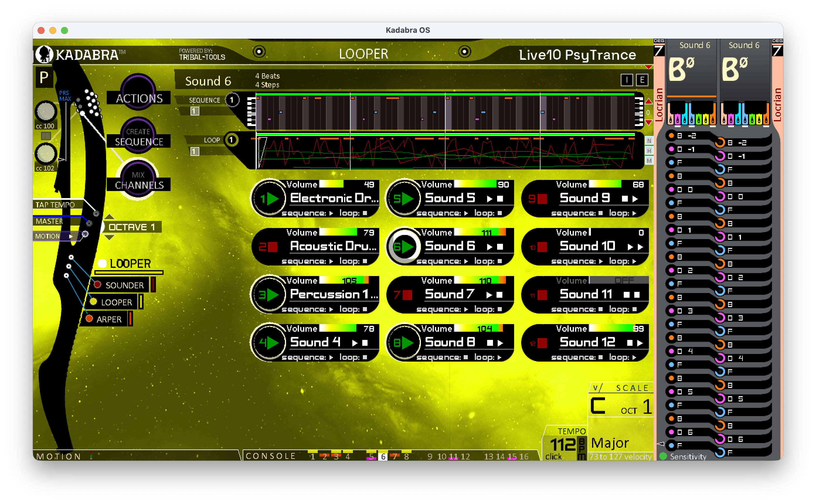The height and width of the screenshot is (504, 816).
Task: Raise octave with up arrow above OCTAVE 1
Action: point(109,217)
